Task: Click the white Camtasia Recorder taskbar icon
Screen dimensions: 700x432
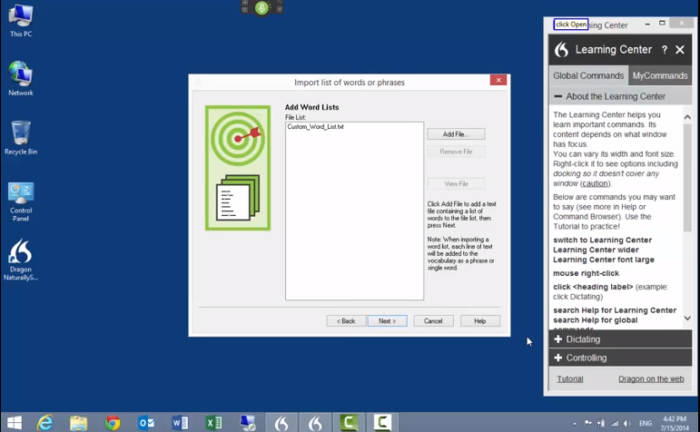Action: (x=383, y=422)
